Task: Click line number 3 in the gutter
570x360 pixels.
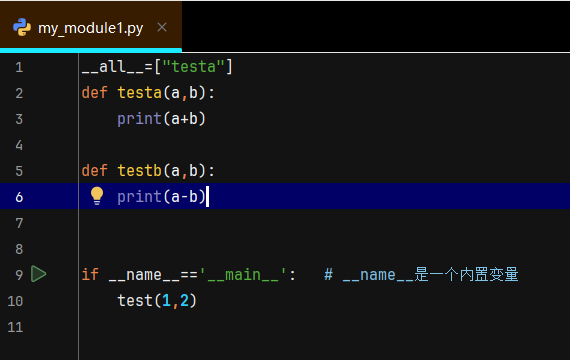Action: pyautogui.click(x=19, y=119)
